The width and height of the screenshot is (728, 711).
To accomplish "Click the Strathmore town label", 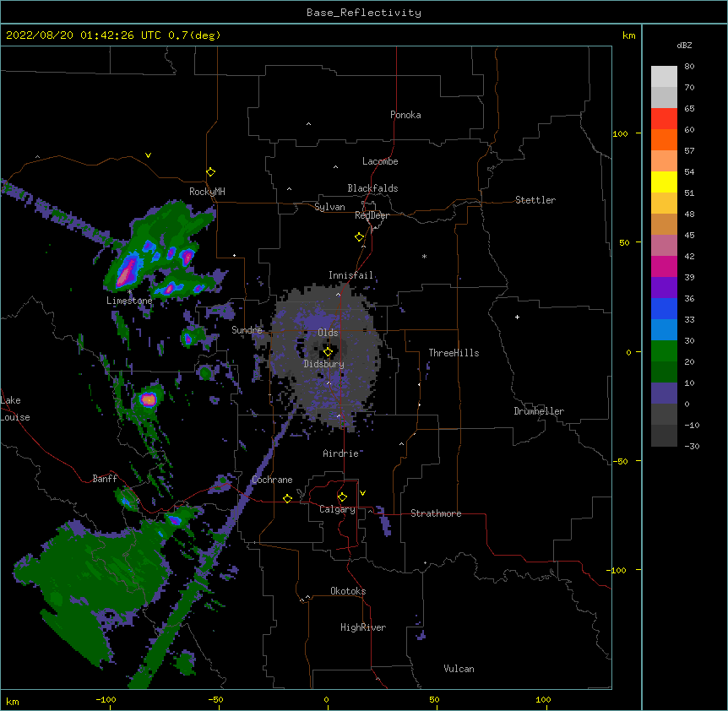I will pos(436,513).
